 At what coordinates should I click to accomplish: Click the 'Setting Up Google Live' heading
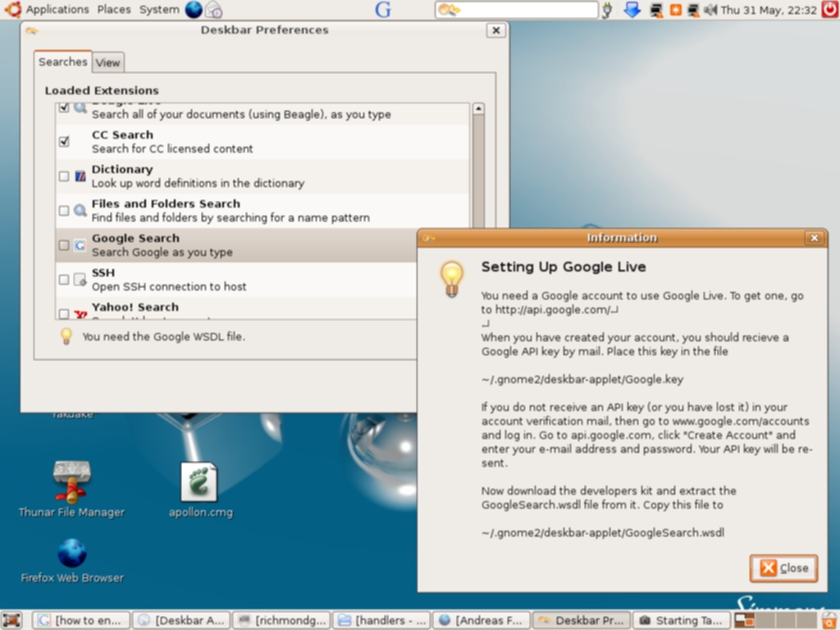[564, 267]
